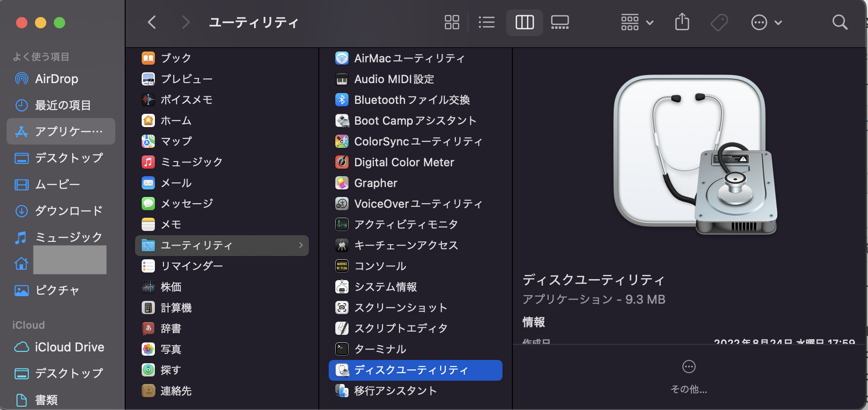Select 移行アシスタント app icon
The image size is (868, 410).
[342, 391]
